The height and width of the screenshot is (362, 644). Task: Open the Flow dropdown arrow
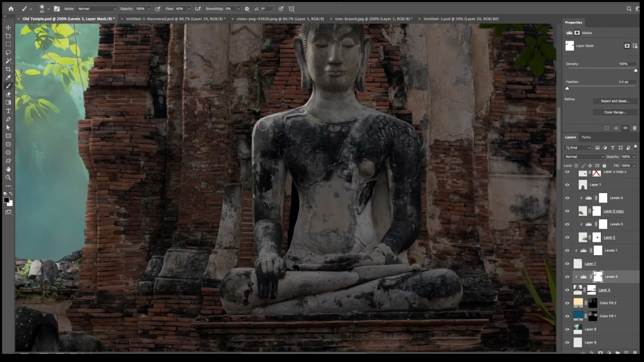coord(189,9)
